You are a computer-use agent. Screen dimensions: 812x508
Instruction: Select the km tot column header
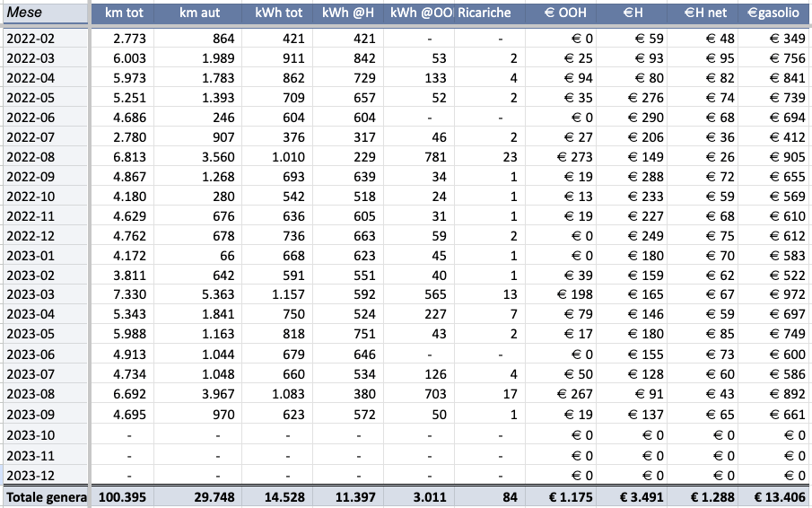125,13
